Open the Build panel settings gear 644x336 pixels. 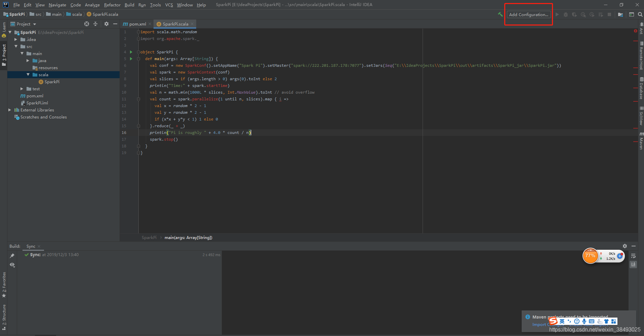(625, 246)
